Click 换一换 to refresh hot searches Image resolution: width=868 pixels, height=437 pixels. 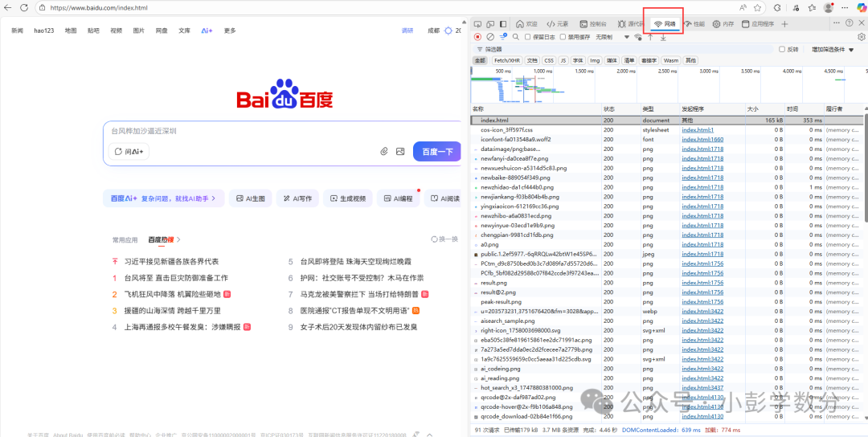coord(444,239)
